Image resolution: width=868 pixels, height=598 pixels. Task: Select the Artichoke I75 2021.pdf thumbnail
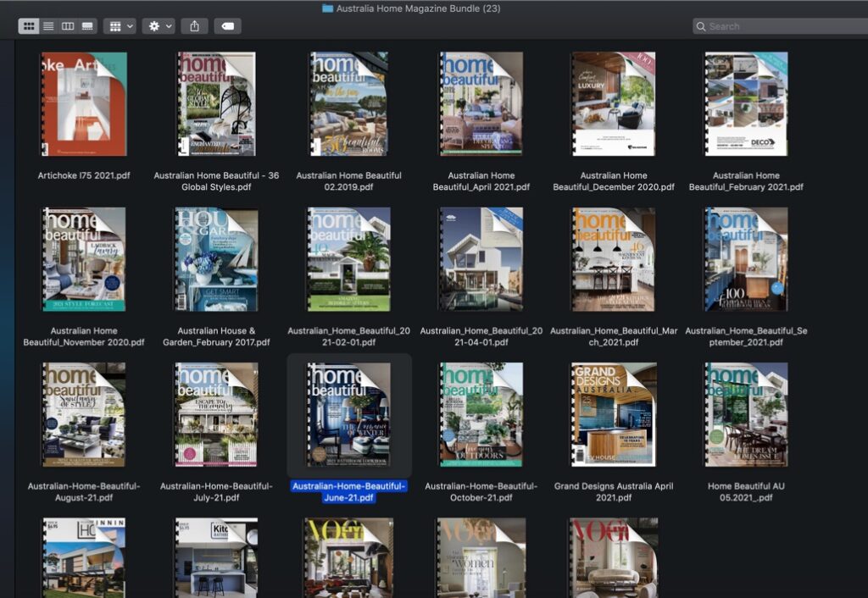(x=82, y=104)
